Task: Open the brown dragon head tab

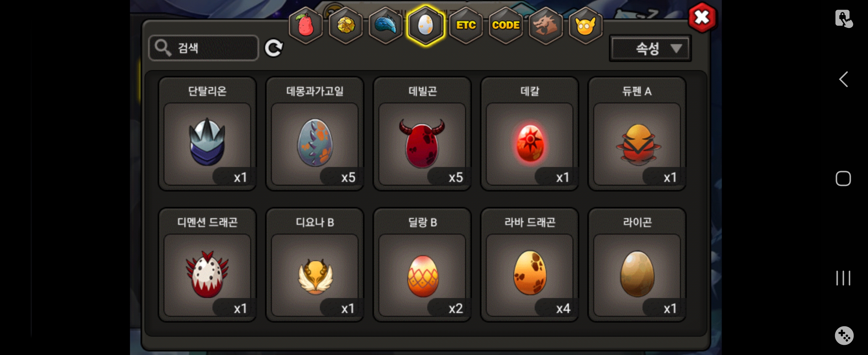Action: [x=545, y=25]
